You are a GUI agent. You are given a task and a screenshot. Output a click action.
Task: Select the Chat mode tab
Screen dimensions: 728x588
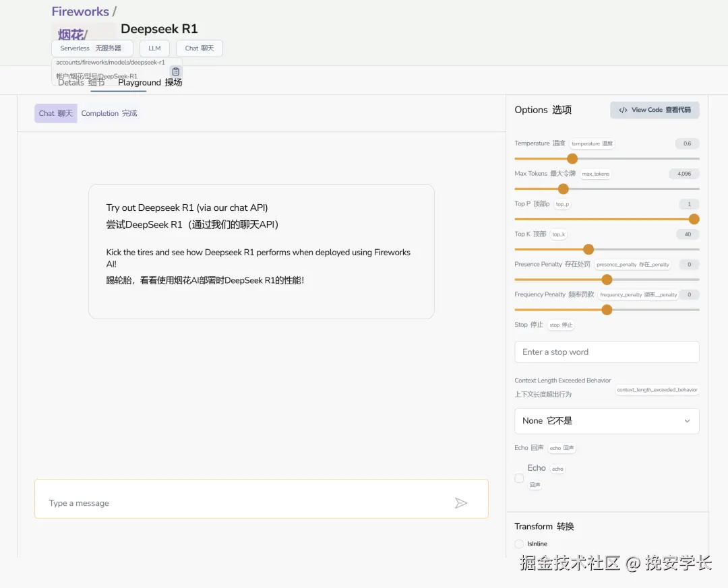click(x=56, y=113)
